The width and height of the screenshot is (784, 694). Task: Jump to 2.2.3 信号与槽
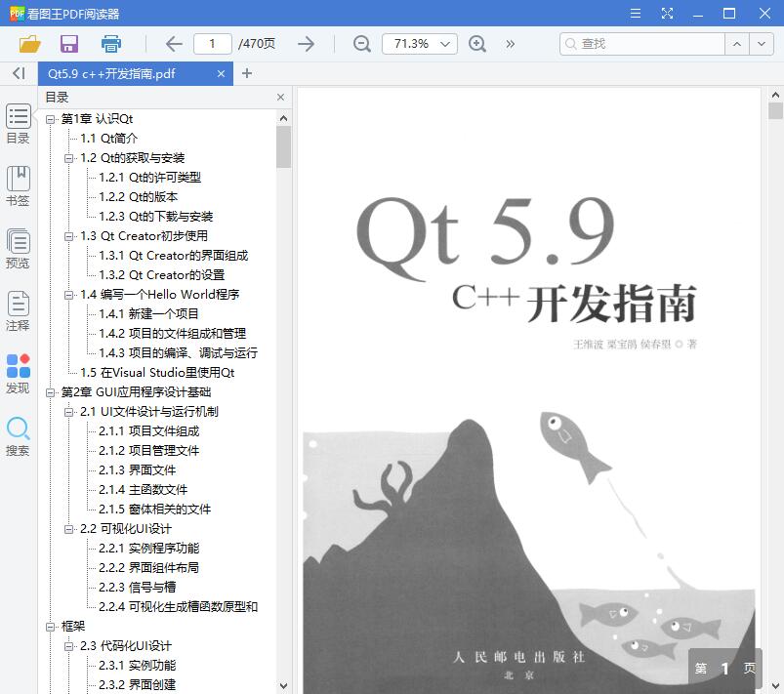click(x=137, y=587)
